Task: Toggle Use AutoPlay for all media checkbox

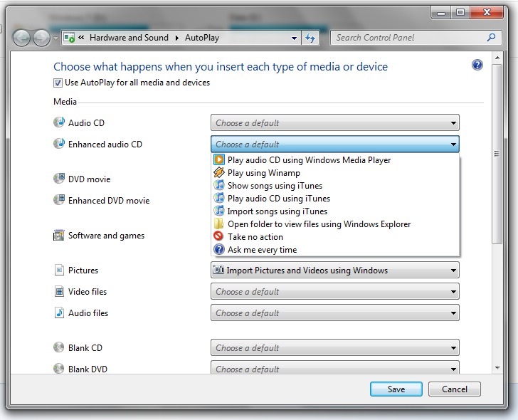Action: point(58,83)
